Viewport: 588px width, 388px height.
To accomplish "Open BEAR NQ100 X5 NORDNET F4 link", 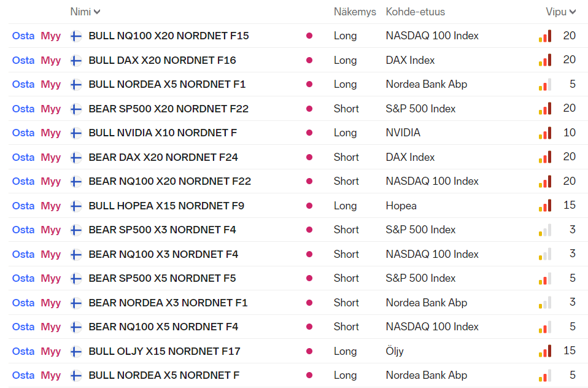I will (163, 327).
